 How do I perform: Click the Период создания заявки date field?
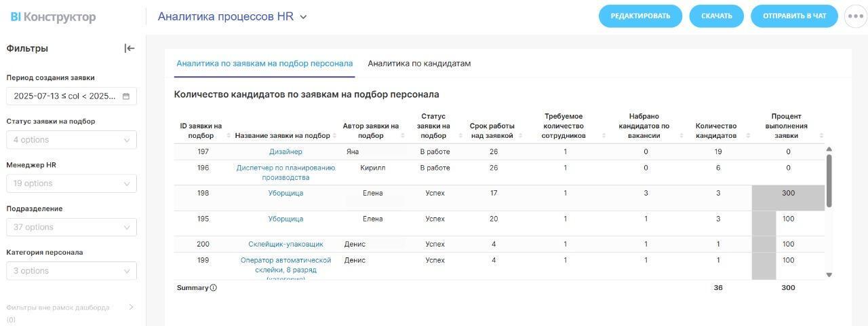click(71, 96)
